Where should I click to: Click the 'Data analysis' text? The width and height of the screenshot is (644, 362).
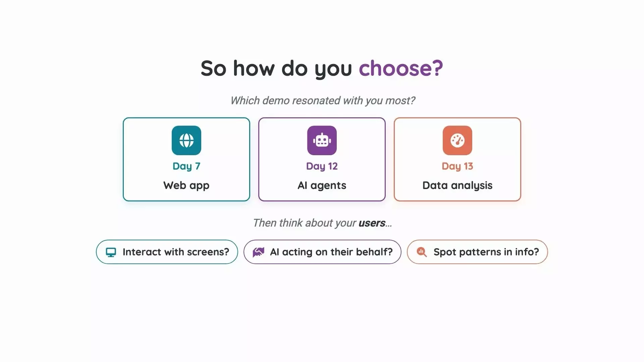point(458,185)
